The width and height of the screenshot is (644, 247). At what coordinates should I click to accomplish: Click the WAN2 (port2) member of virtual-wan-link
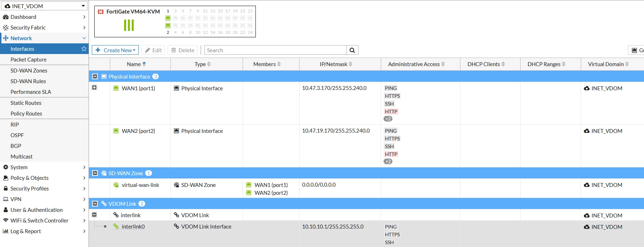click(271, 193)
